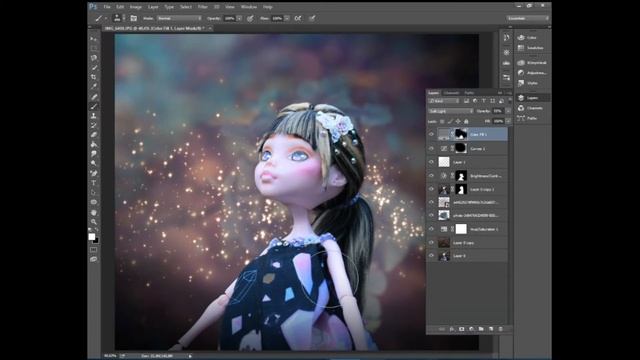Select the Horizontal Type tool

pos(94,183)
